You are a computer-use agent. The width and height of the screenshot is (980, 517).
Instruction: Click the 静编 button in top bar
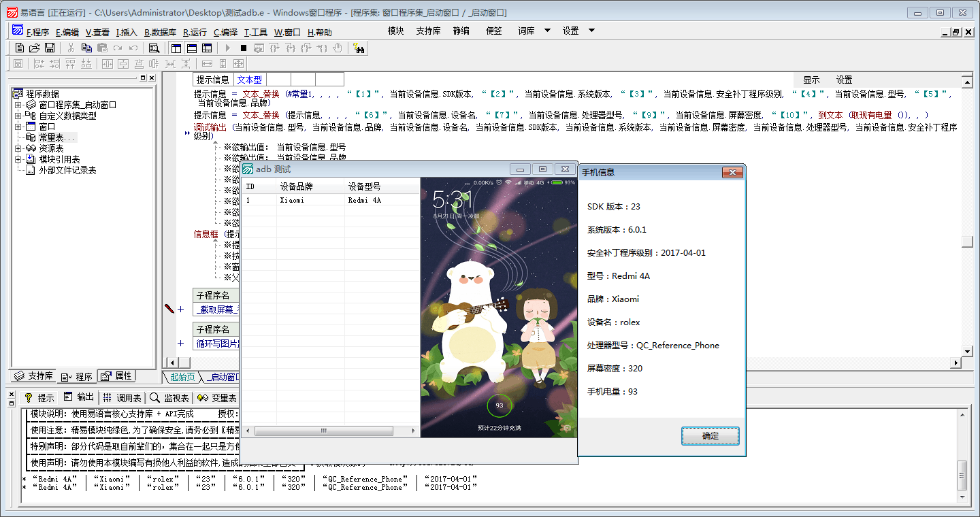(461, 31)
